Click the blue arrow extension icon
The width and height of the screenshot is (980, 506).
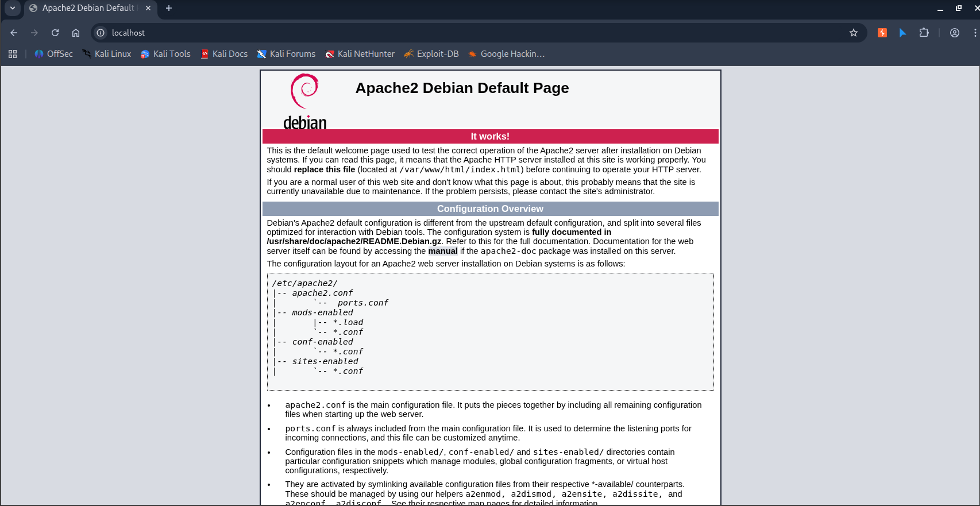[x=902, y=33]
